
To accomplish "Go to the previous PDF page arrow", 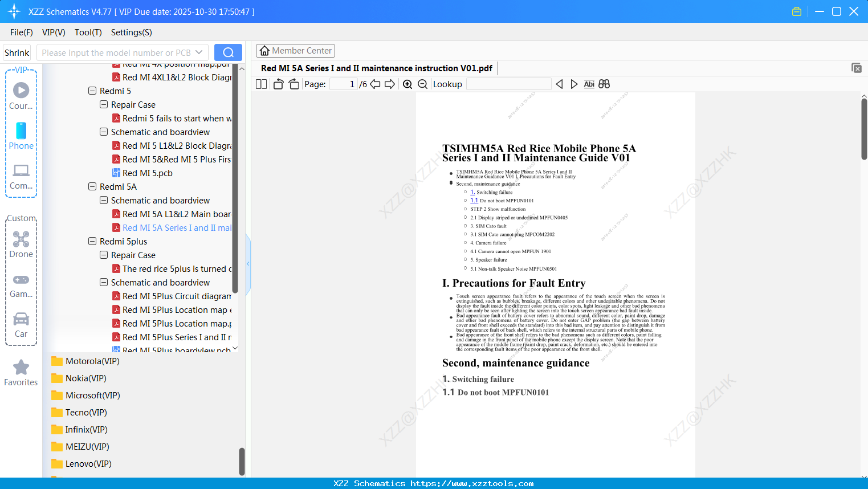I will pos(375,84).
